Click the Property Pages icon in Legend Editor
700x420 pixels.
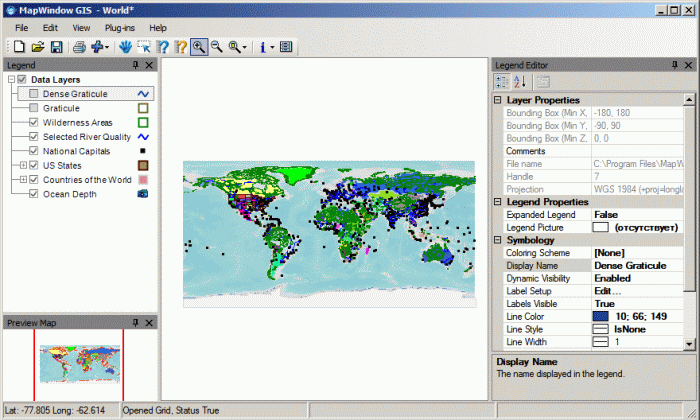click(543, 82)
